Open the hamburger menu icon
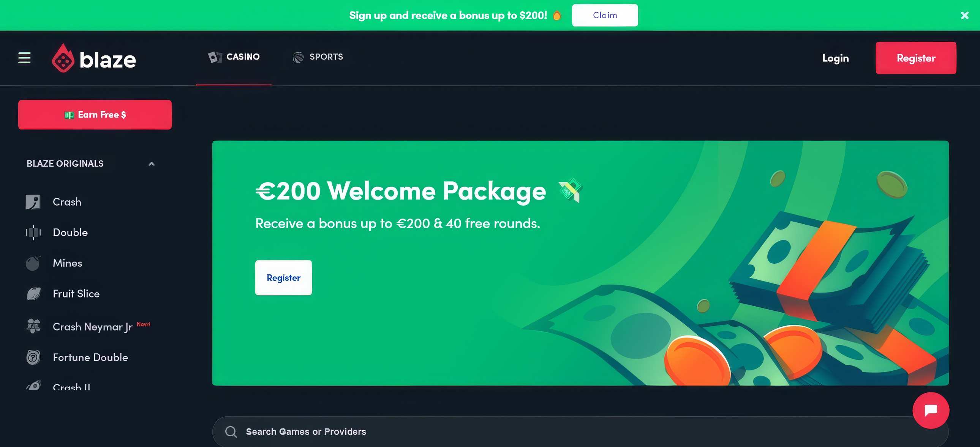Viewport: 980px width, 447px height. pyautogui.click(x=24, y=58)
